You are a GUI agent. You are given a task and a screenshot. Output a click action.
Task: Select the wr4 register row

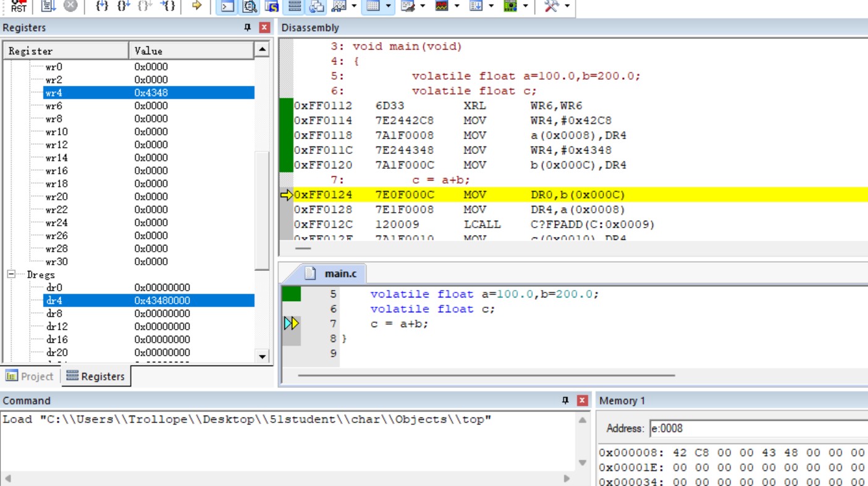point(149,93)
